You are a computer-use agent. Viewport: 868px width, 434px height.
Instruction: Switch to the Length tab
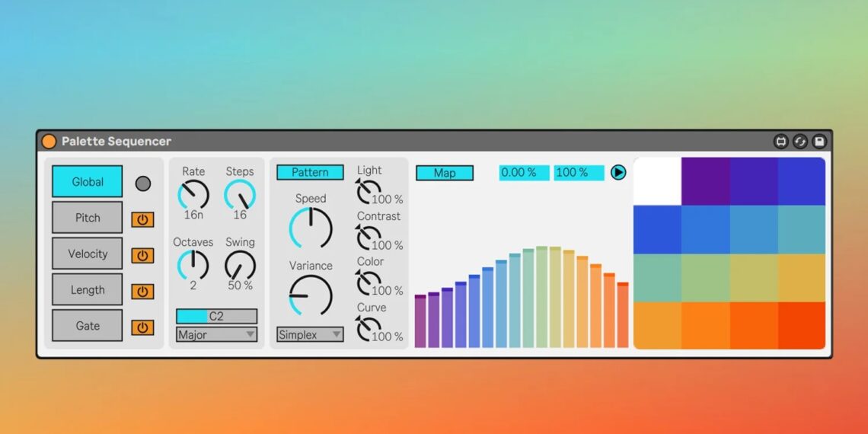[88, 290]
